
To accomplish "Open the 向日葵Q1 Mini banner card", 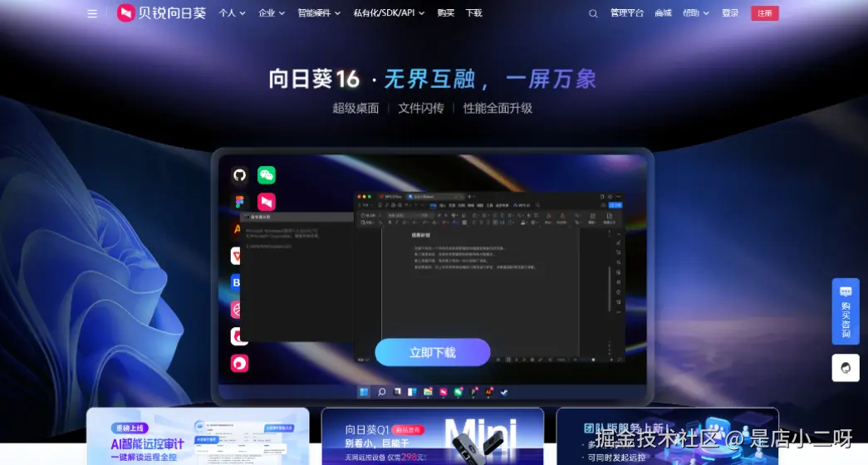I will [x=433, y=436].
